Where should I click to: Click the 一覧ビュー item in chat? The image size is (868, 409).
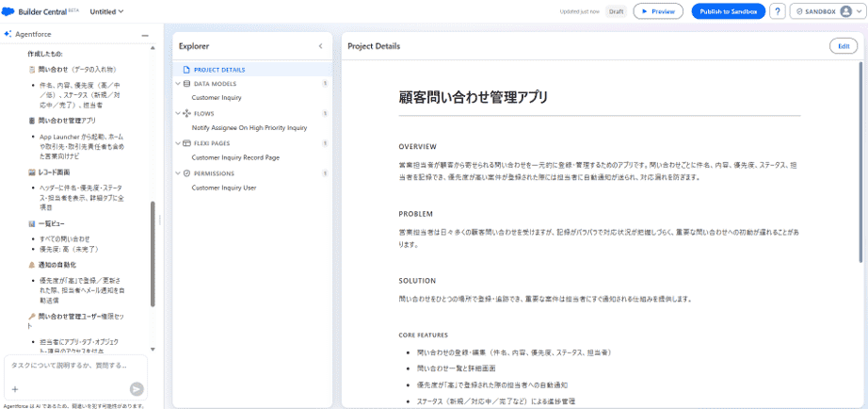click(x=51, y=224)
